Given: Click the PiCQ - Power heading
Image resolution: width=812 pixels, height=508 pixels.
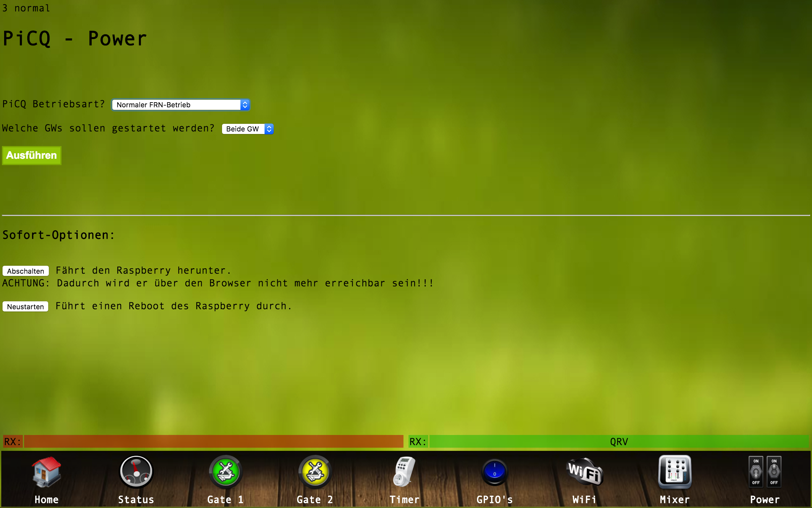Looking at the screenshot, I should pyautogui.click(x=75, y=38).
